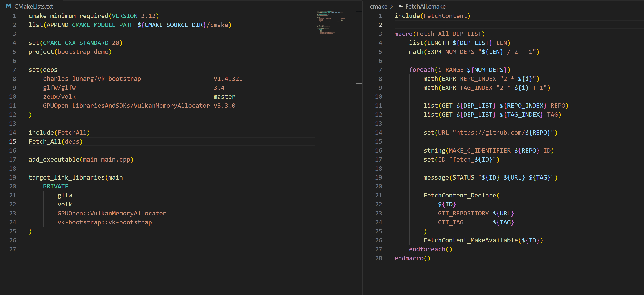Select the FetchAll.cmake breadcrumb item
The image size is (644, 295).
[x=425, y=6]
